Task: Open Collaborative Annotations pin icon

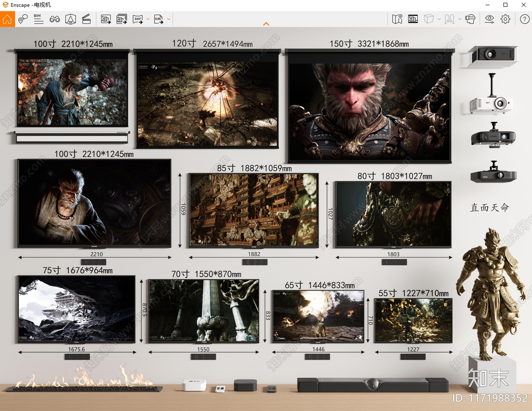Action: (x=23, y=19)
